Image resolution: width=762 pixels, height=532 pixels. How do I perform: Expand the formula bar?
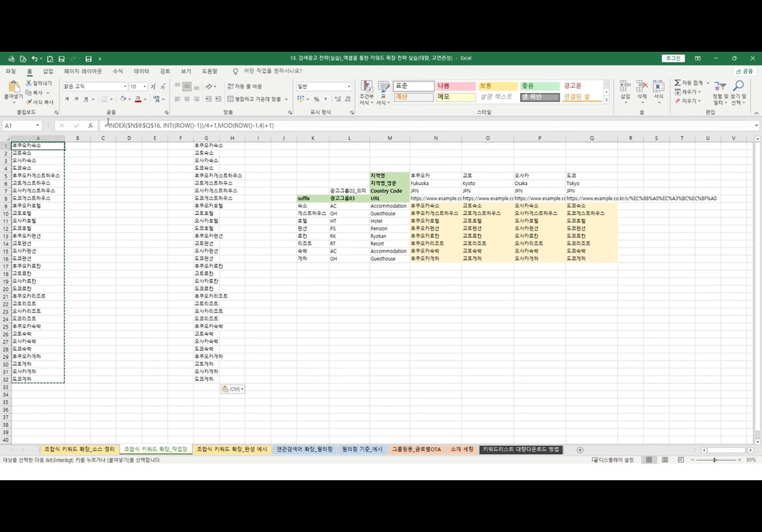click(757, 126)
